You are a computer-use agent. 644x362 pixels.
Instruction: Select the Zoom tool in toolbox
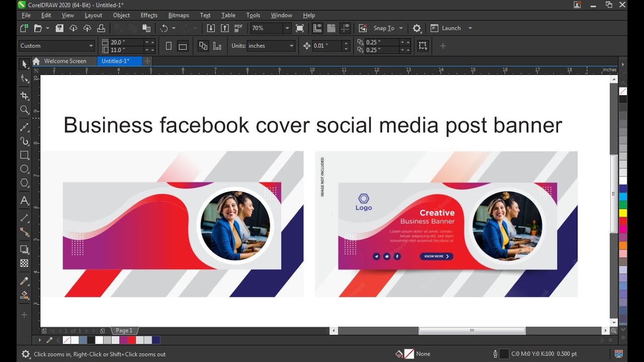coord(24,110)
